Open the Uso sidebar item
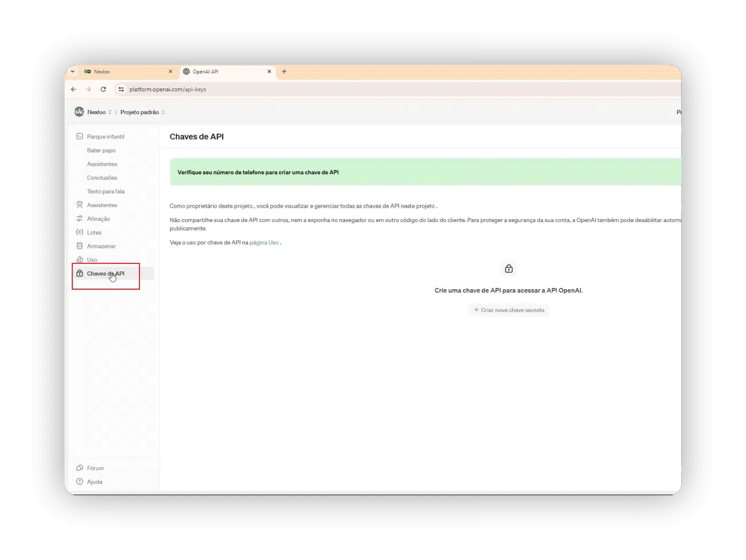746x560 pixels. tap(92, 260)
